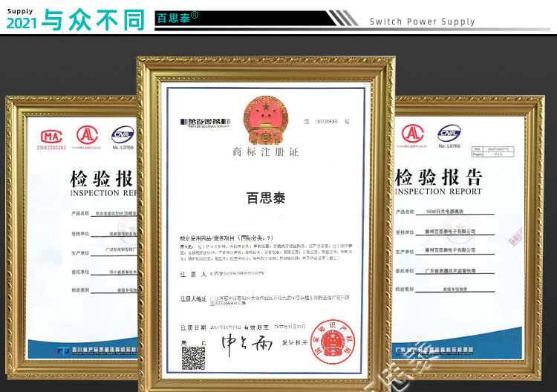
Task: Click the national emblem on the trademark certificate
Action: click(x=266, y=120)
